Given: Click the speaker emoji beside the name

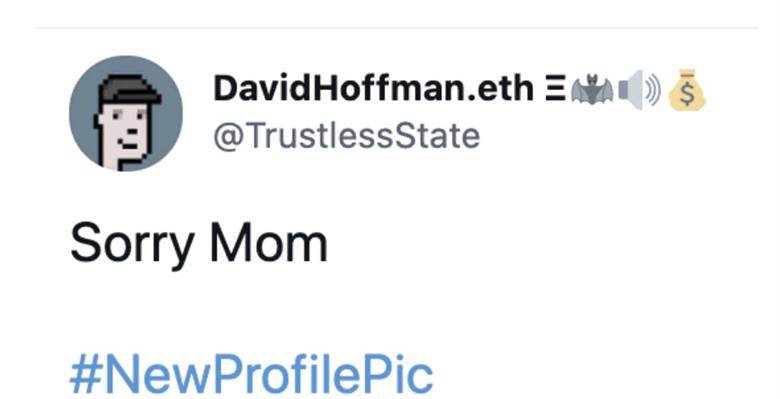Looking at the screenshot, I should [x=640, y=90].
